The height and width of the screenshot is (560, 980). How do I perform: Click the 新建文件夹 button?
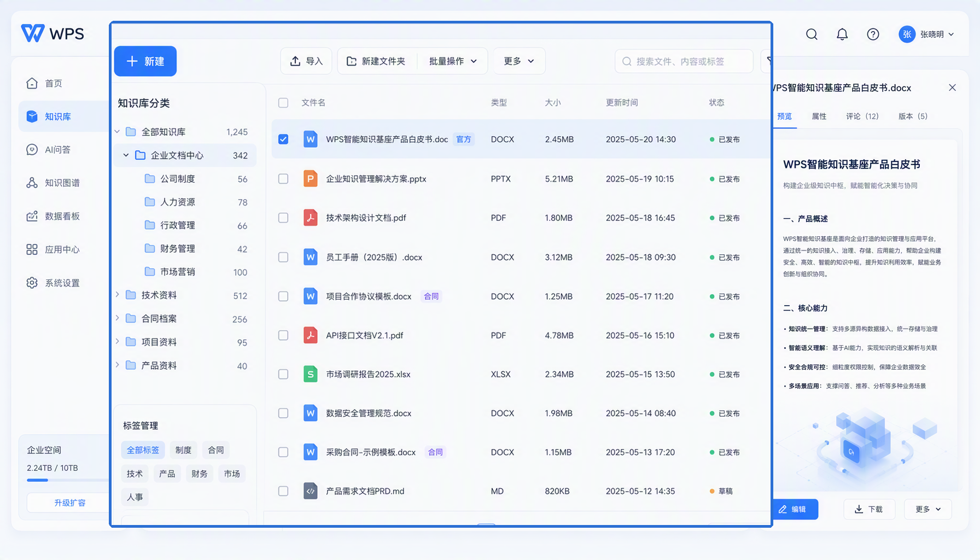point(376,61)
